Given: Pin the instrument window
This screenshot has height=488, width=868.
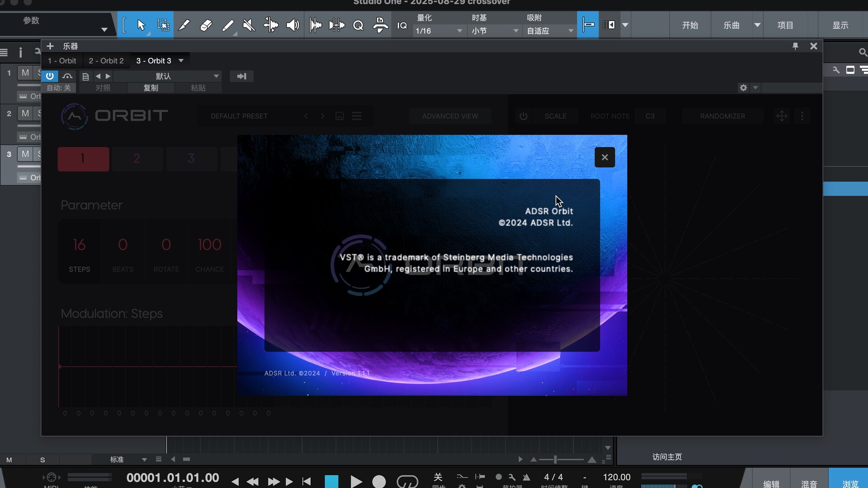Looking at the screenshot, I should click(795, 46).
